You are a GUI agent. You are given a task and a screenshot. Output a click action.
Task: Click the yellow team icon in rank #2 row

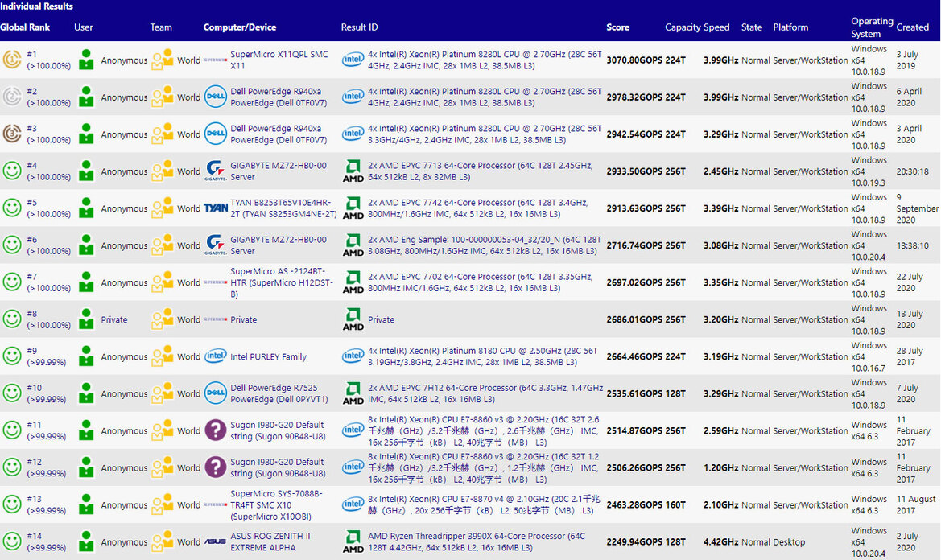pyautogui.click(x=162, y=97)
